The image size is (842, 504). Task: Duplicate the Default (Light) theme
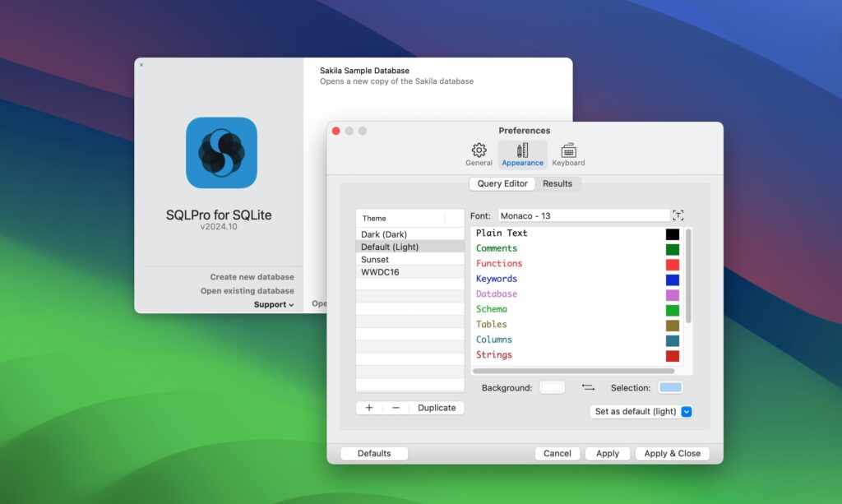(x=436, y=407)
